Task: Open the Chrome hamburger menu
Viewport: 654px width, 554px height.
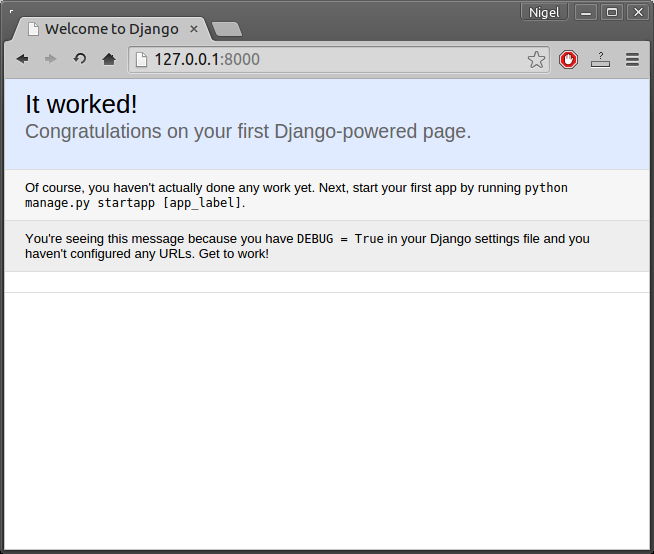Action: tap(632, 59)
